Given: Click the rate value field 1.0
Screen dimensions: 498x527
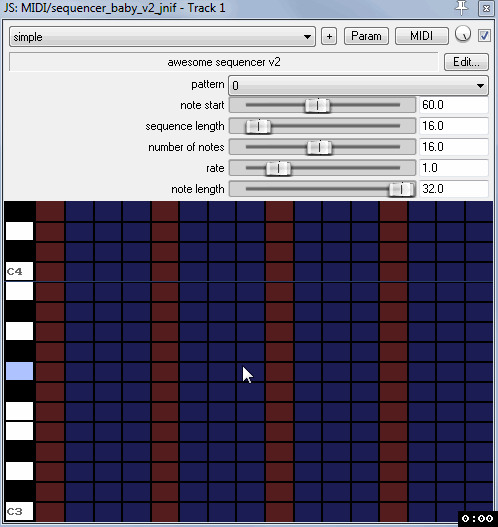Looking at the screenshot, I should (454, 168).
